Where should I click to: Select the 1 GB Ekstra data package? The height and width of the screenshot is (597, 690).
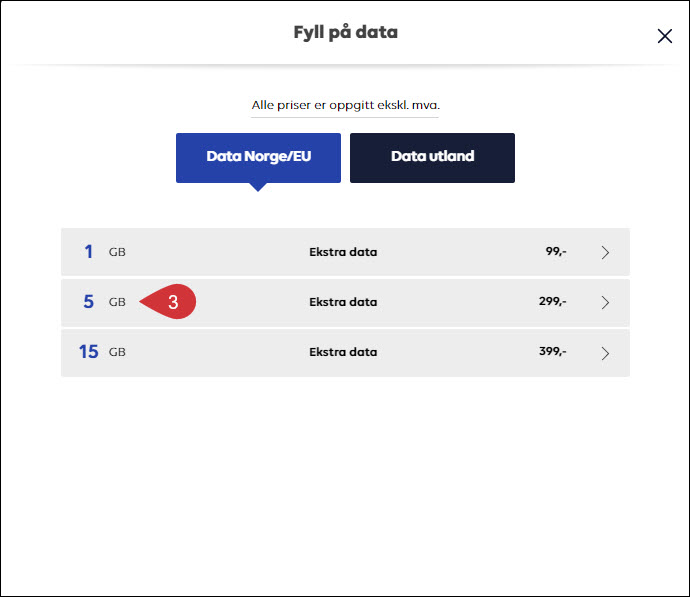pos(345,252)
